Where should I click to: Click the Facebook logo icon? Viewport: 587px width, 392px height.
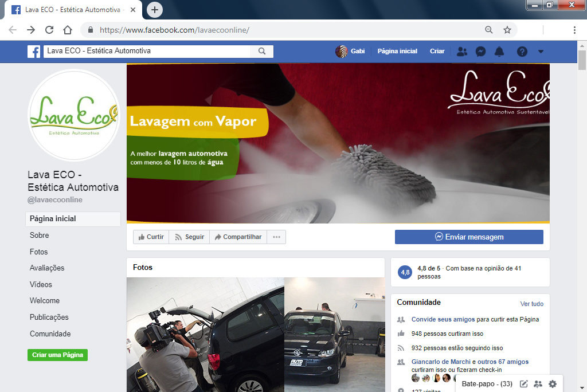coord(34,52)
